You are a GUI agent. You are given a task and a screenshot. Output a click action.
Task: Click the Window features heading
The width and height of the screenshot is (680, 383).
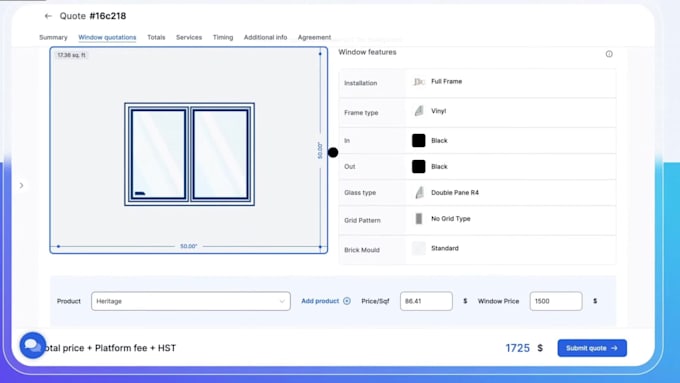[367, 52]
